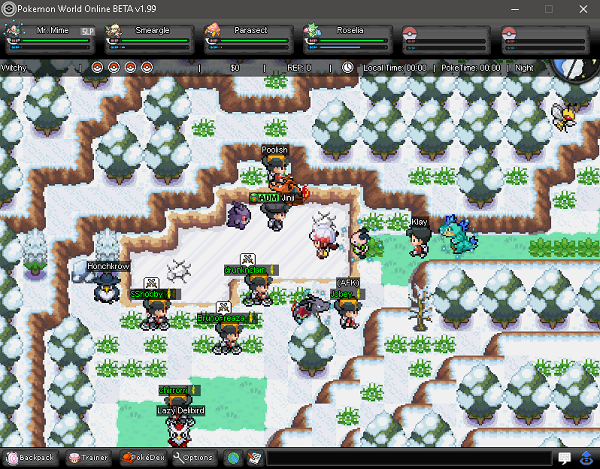This screenshot has width=600, height=469.
Task: Click the clock icon near Local Time
Action: [x=347, y=68]
